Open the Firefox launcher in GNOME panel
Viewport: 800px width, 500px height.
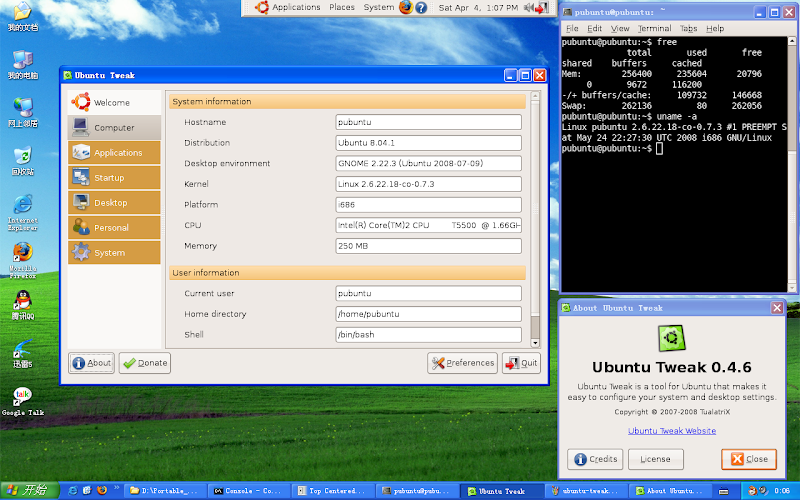click(x=406, y=7)
